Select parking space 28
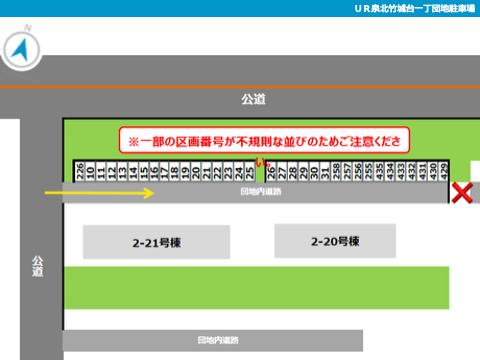Viewport: 480px width, 360px height. (293, 171)
